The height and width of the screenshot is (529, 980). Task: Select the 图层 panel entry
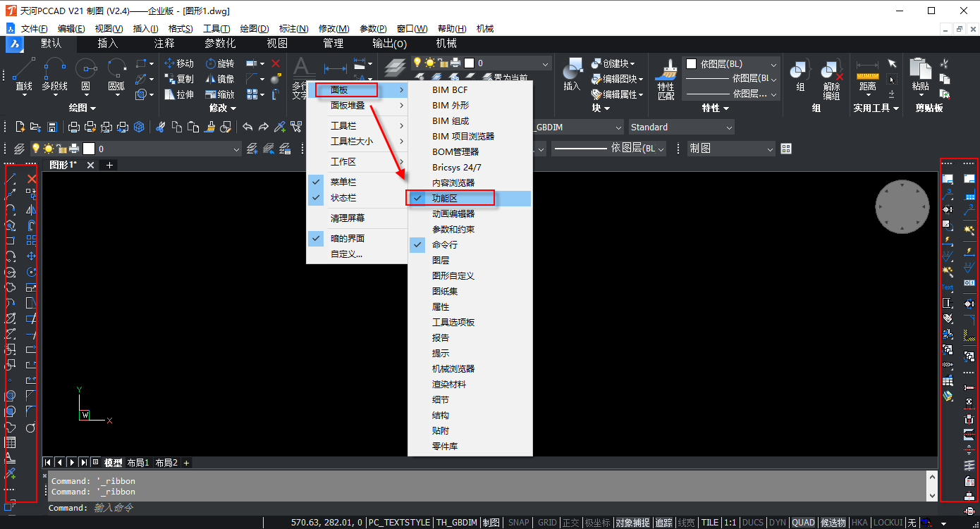469,261
